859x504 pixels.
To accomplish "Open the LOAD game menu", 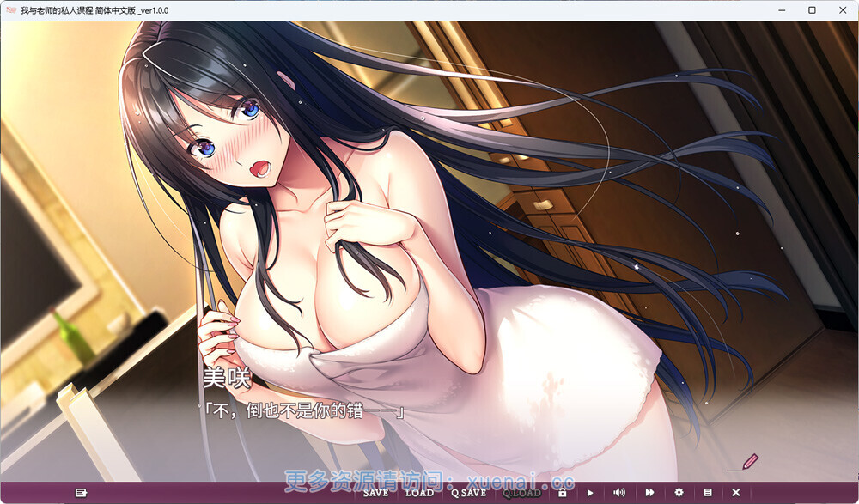I will tap(419, 493).
